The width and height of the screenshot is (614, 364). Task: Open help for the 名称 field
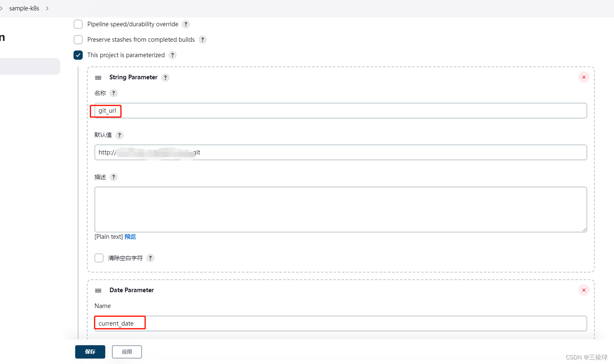coord(113,93)
